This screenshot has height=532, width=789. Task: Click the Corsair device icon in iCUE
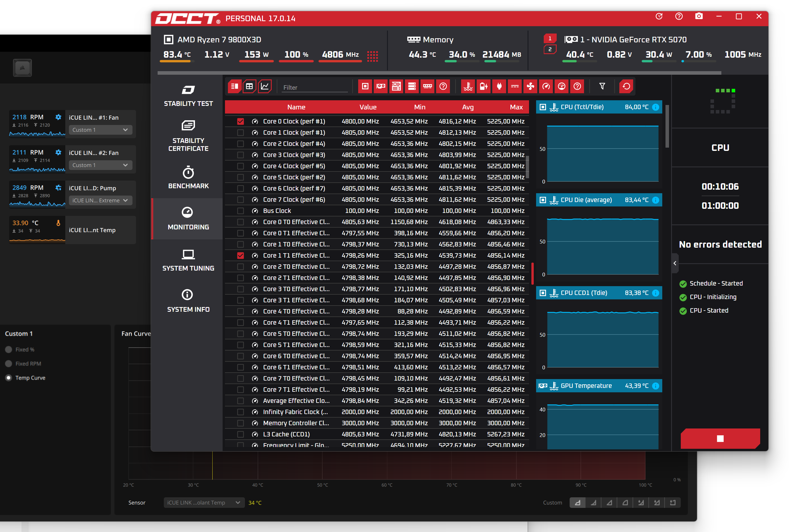(x=22, y=68)
